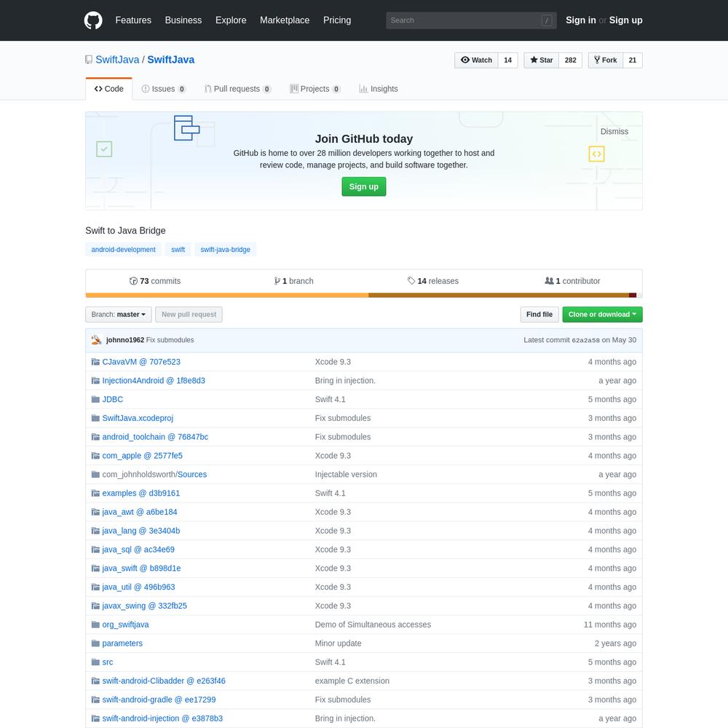
Task: Click the repository book icon beside SwiftJava
Action: coord(89,60)
